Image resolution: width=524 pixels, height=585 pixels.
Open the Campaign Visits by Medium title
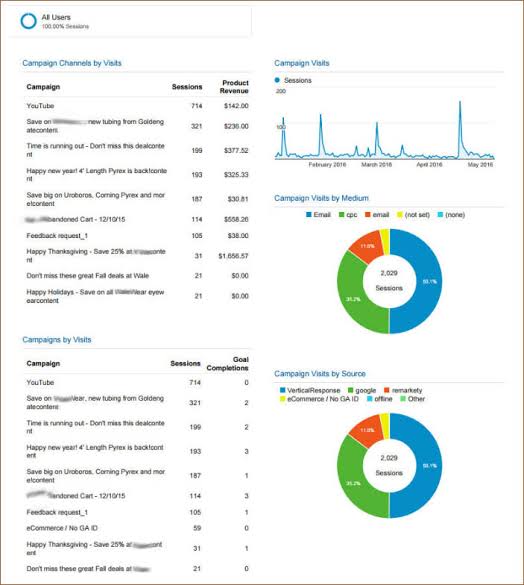[x=321, y=198]
